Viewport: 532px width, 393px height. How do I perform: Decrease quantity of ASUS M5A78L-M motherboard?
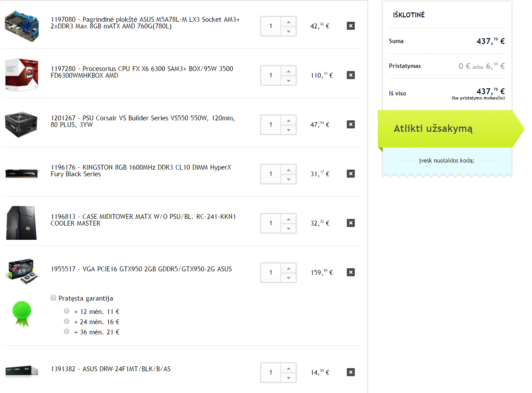pyautogui.click(x=288, y=31)
